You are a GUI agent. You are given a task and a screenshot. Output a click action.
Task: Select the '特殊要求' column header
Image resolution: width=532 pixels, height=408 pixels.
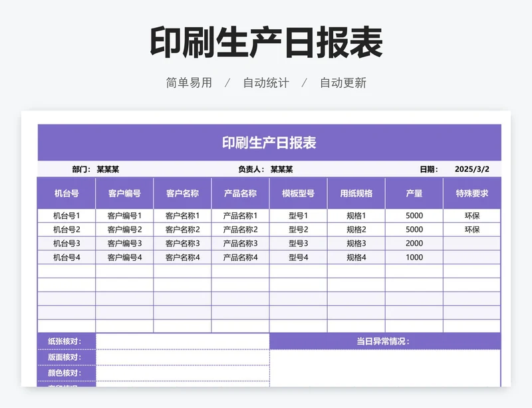472,193
